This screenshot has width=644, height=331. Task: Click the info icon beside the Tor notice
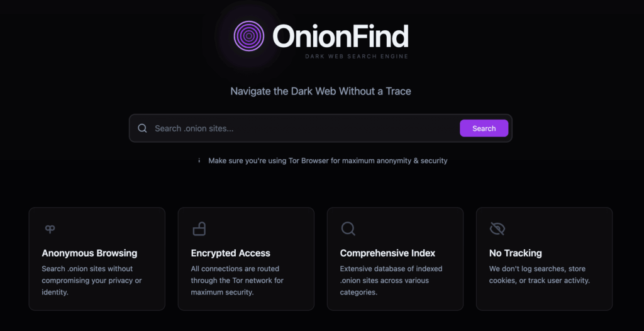(199, 160)
